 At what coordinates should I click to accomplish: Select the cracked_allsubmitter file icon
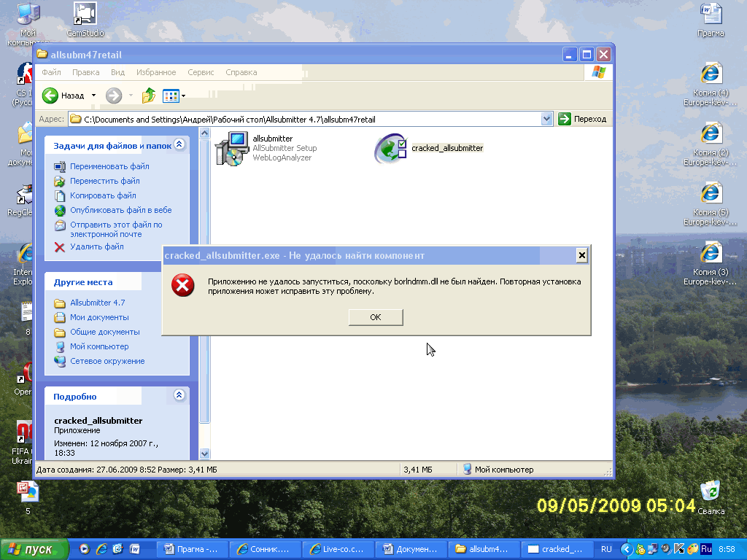[x=390, y=148]
